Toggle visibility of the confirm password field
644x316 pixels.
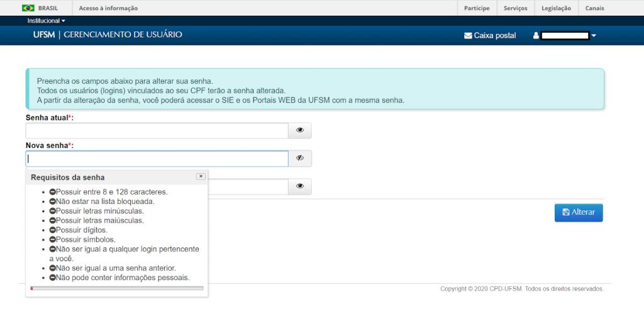coord(299,186)
